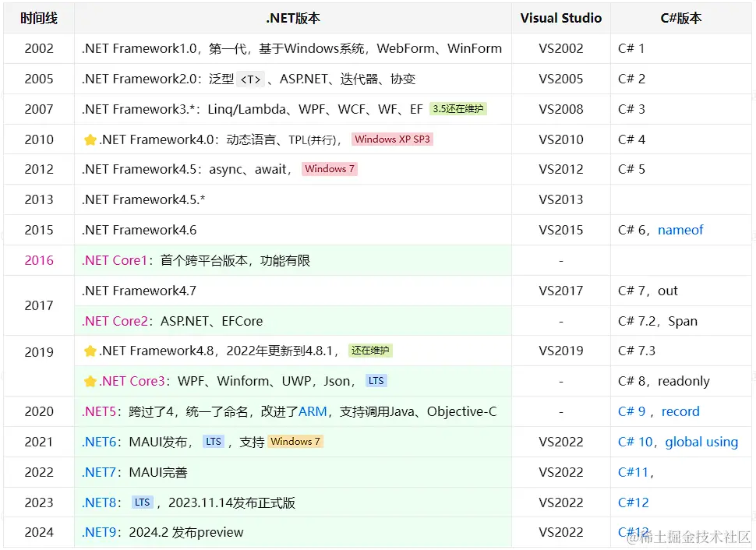Image resolution: width=756 pixels, height=550 pixels.
Task: Click the C#版本 column header
Action: [x=680, y=19]
